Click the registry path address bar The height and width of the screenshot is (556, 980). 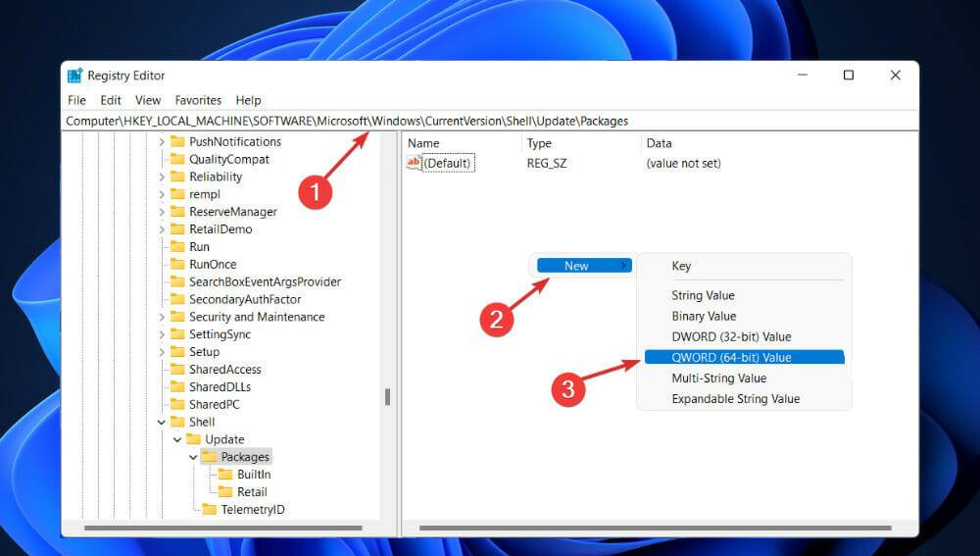(x=490, y=121)
